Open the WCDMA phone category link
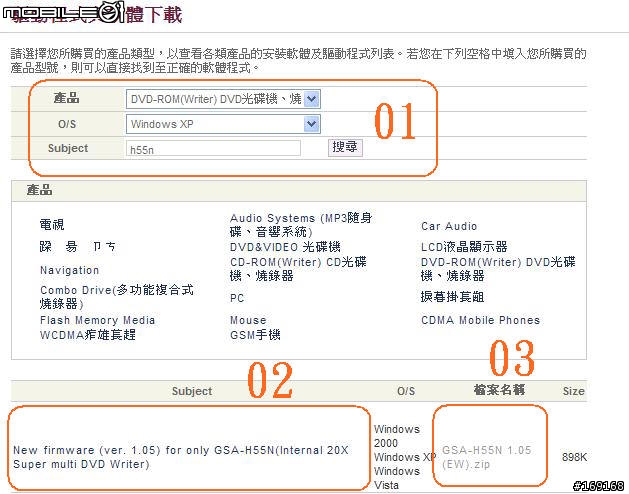Image resolution: width=629 pixels, height=494 pixels. (x=88, y=335)
